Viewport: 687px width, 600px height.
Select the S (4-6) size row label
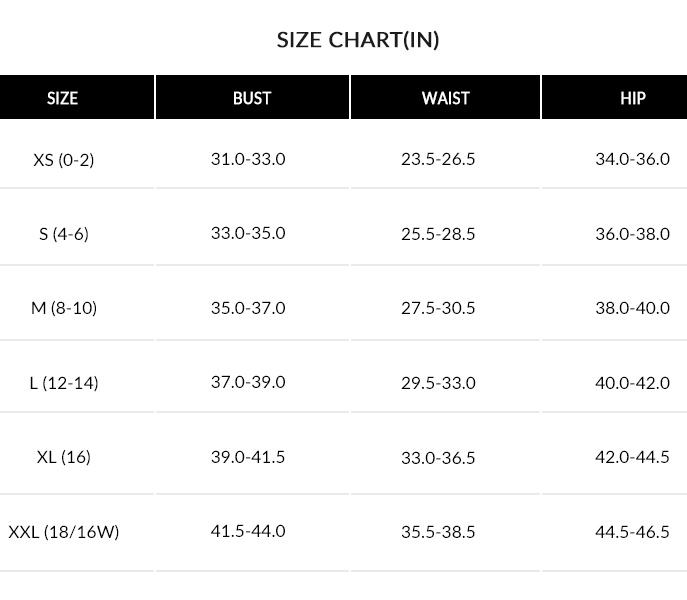(x=64, y=233)
